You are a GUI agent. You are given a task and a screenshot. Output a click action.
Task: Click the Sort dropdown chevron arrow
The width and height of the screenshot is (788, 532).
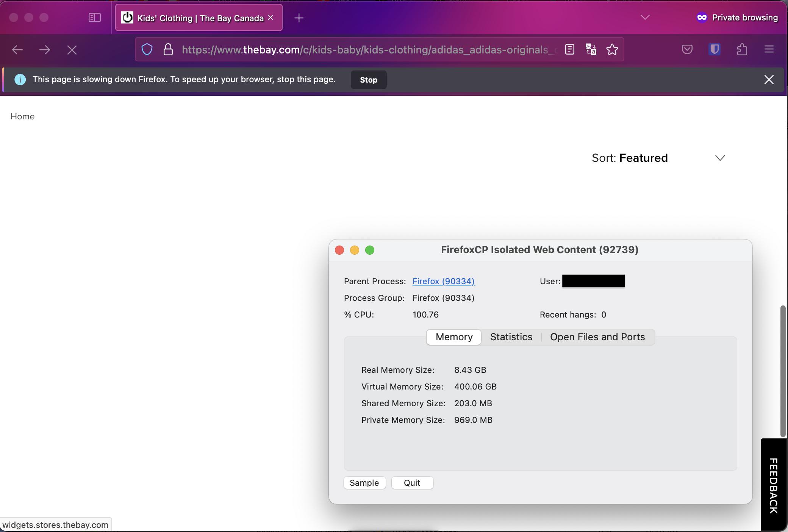coord(720,158)
